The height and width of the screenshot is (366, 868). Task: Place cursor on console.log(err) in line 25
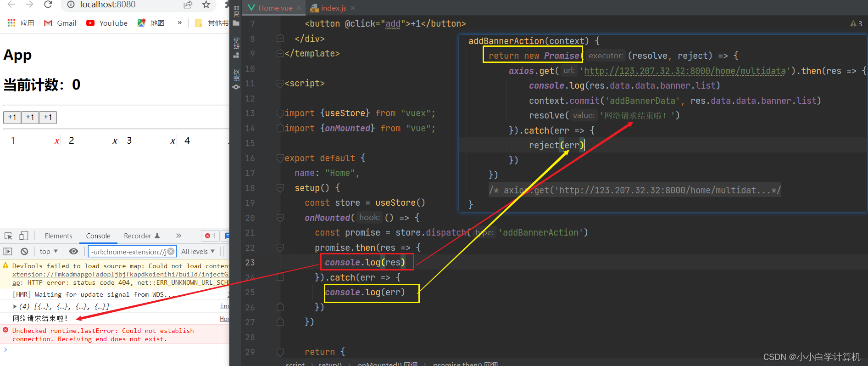click(365, 292)
